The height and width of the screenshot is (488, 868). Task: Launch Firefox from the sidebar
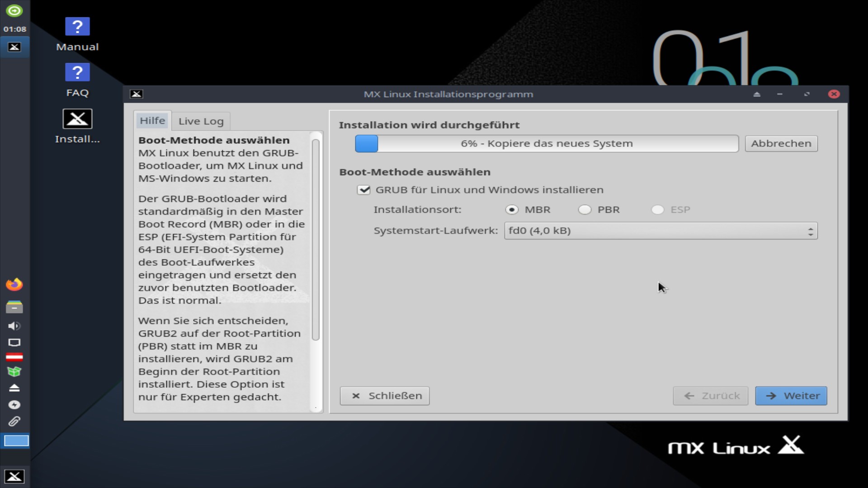point(14,284)
